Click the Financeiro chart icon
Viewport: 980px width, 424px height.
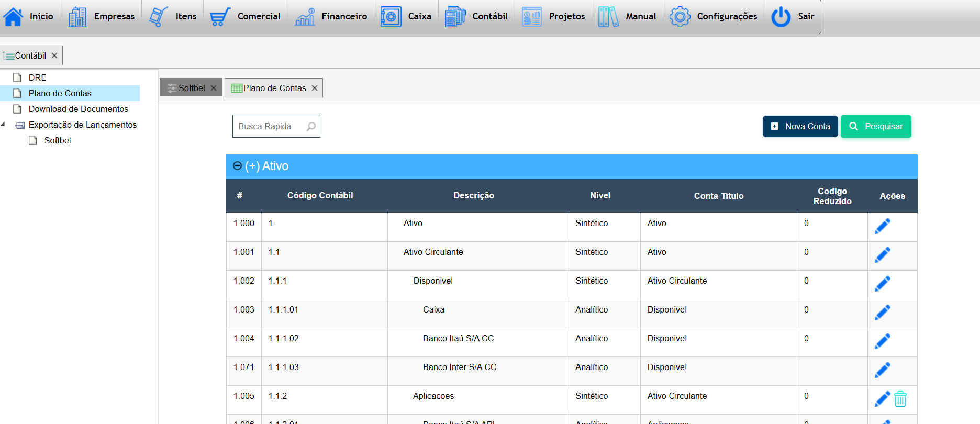[x=305, y=17]
